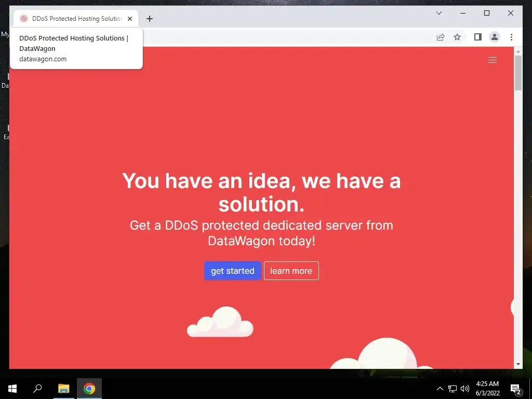
Task: Click the Chrome taskbar icon
Action: (x=89, y=389)
